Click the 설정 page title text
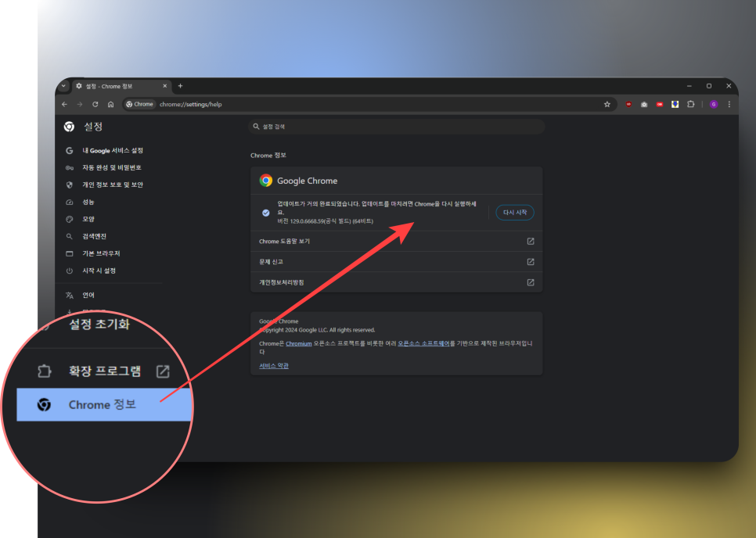 coord(93,126)
